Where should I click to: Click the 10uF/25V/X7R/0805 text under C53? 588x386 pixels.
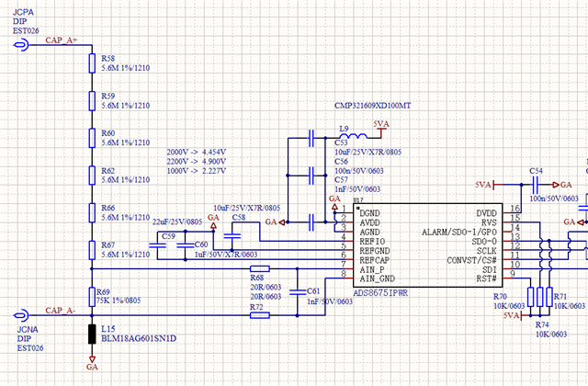pyautogui.click(x=367, y=152)
